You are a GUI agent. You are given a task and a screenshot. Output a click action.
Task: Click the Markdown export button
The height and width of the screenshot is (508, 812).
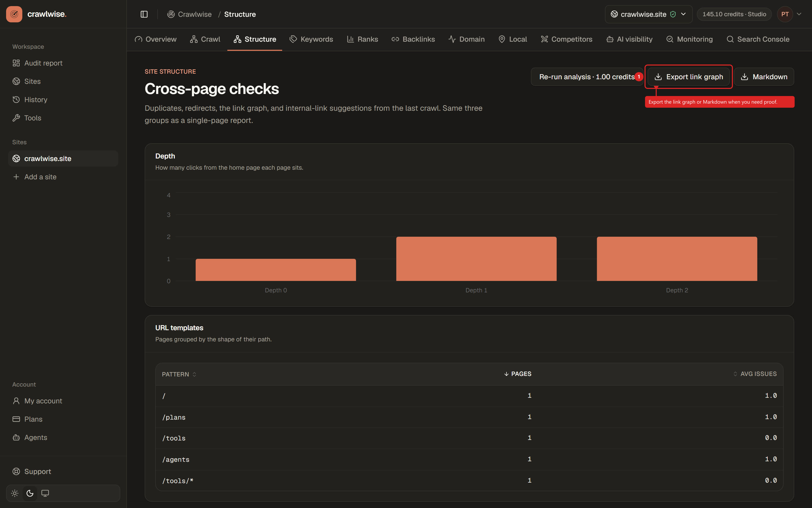764,77
